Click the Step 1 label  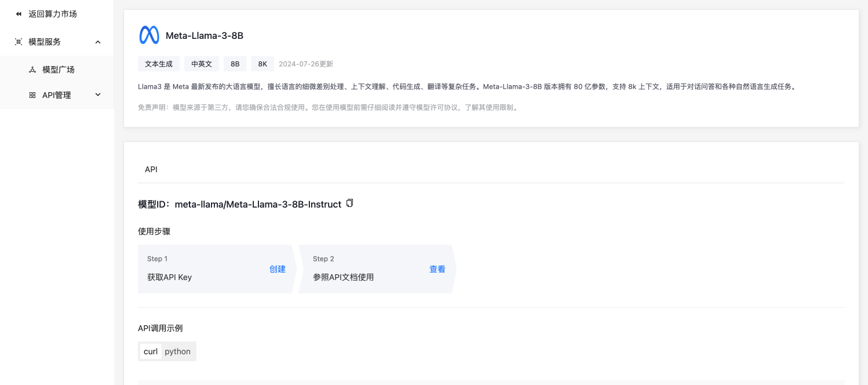click(158, 259)
